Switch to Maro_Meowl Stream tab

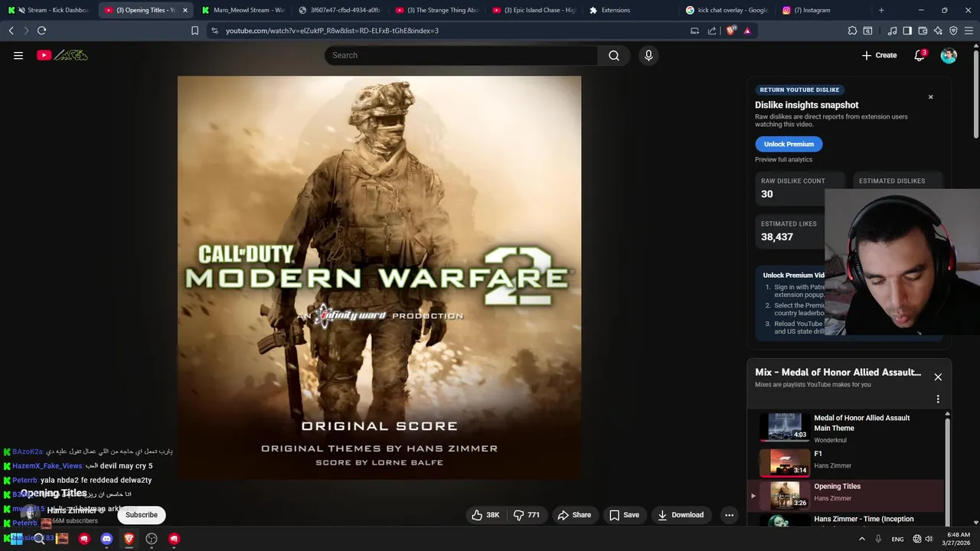click(243, 10)
